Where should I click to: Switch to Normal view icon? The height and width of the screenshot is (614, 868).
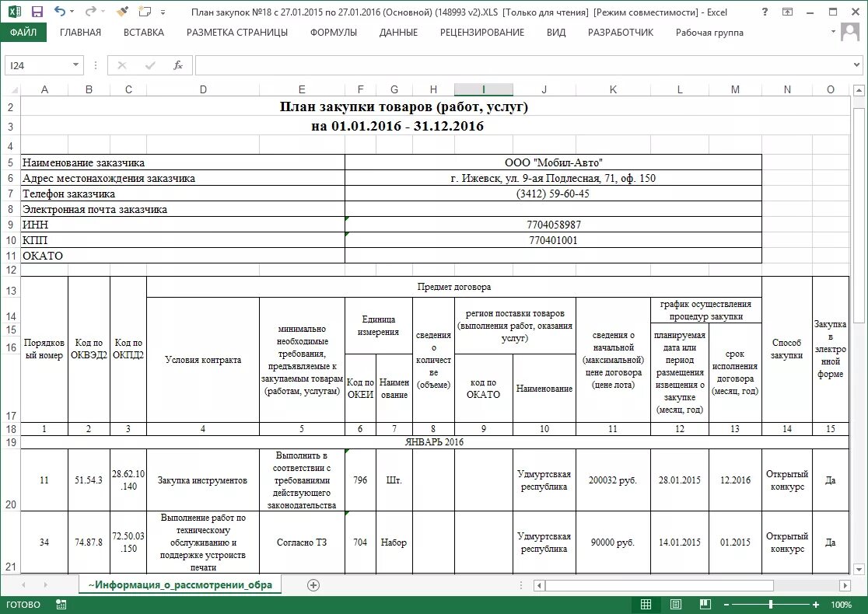pyautogui.click(x=646, y=605)
